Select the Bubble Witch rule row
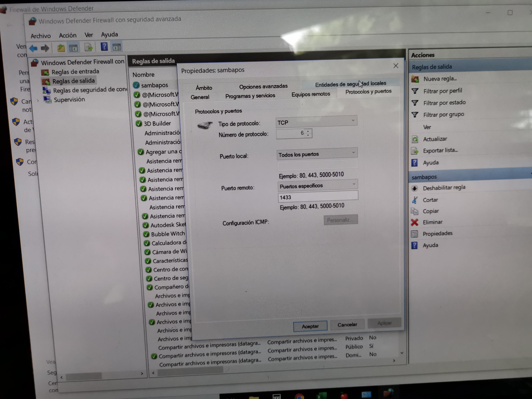The image size is (532, 399). 168,234
